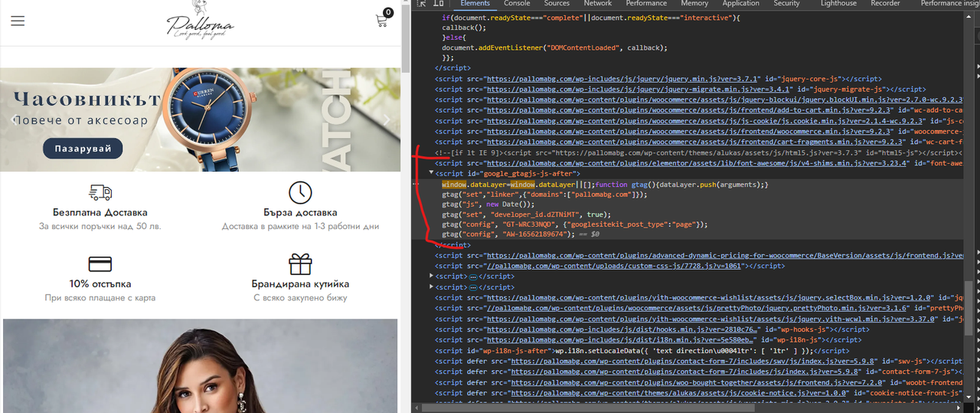Click the Брандирана кутийка heading
Image resolution: width=980 pixels, height=413 pixels.
[300, 284]
